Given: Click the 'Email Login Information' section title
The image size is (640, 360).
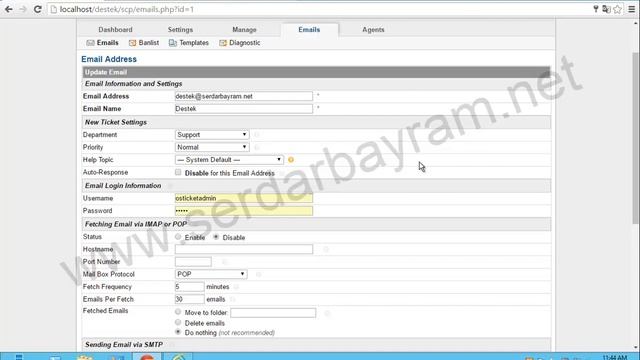Looking at the screenshot, I should tap(123, 186).
